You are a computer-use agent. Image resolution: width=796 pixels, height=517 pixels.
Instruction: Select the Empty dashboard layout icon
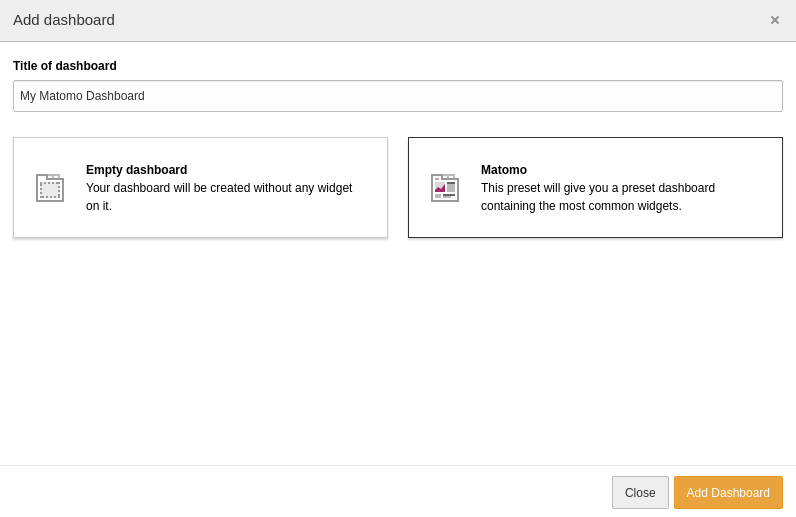[50, 188]
